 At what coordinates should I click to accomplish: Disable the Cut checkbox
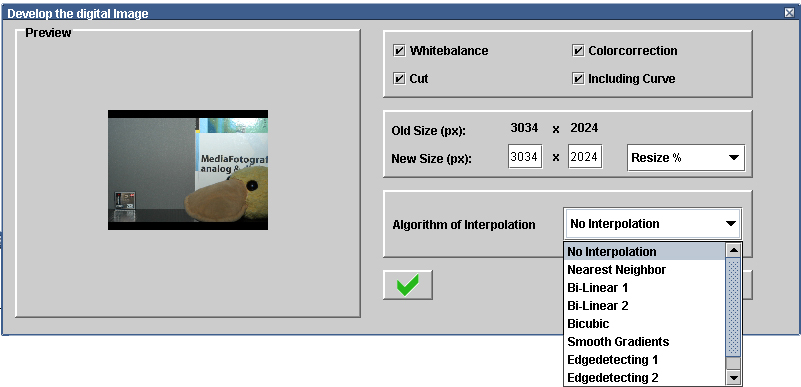399,79
